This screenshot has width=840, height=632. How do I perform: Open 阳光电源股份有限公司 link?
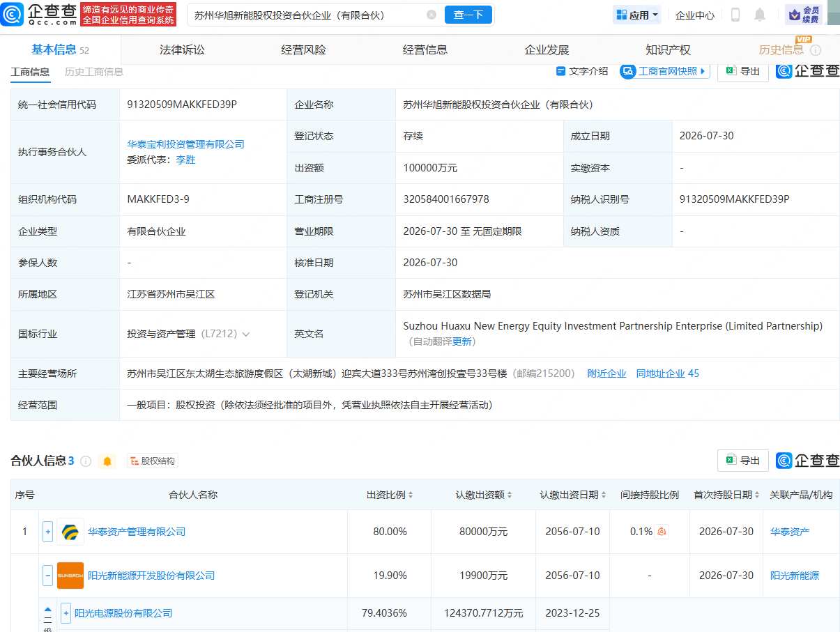(x=123, y=613)
